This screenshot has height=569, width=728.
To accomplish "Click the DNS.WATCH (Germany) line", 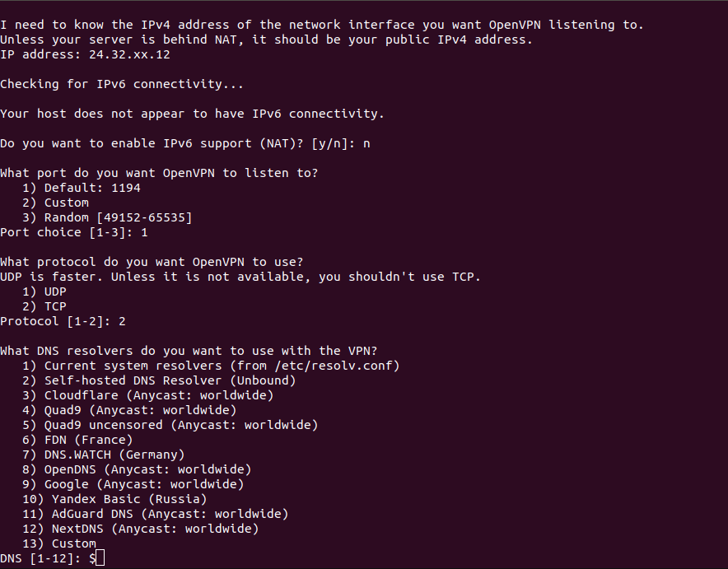I will click(104, 455).
